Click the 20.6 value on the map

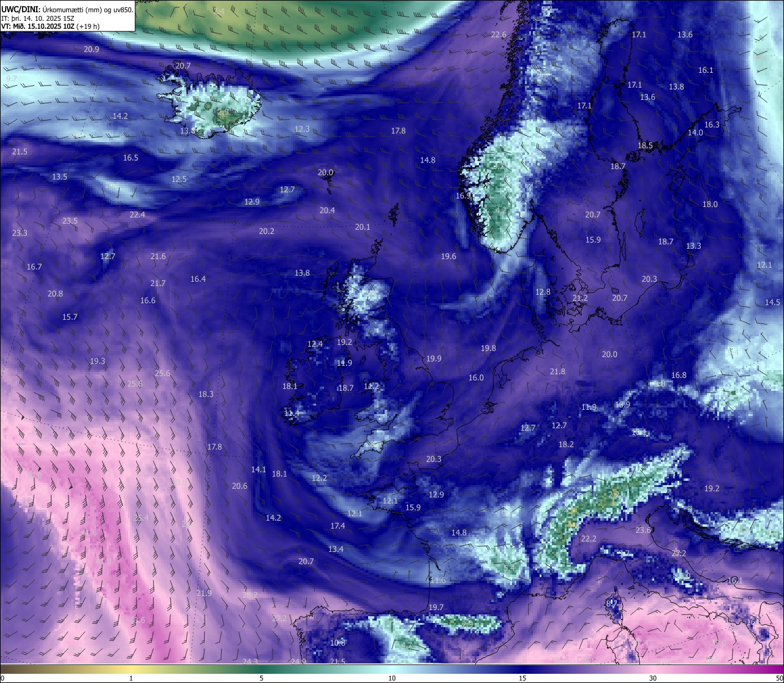coord(240,486)
